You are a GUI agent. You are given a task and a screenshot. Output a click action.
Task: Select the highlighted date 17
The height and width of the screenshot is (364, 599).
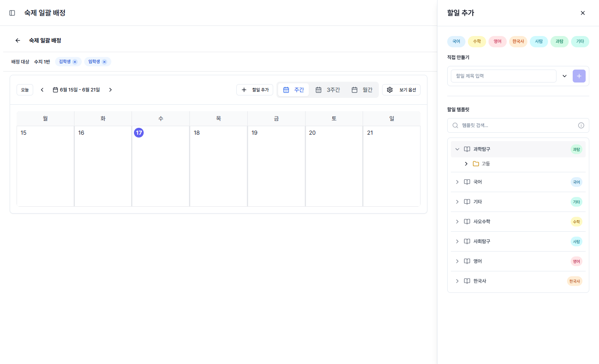pyautogui.click(x=139, y=133)
